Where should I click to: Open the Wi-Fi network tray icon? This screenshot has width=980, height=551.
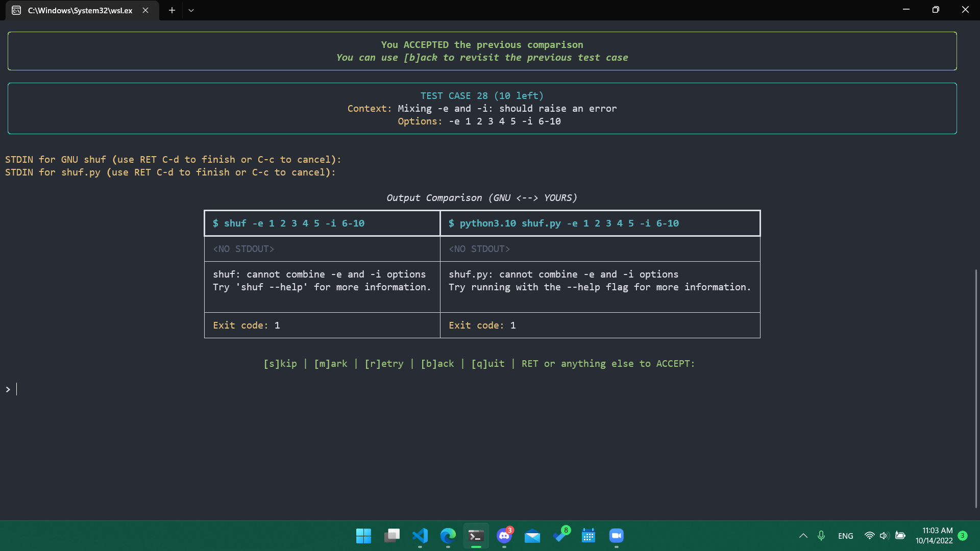pos(869,536)
